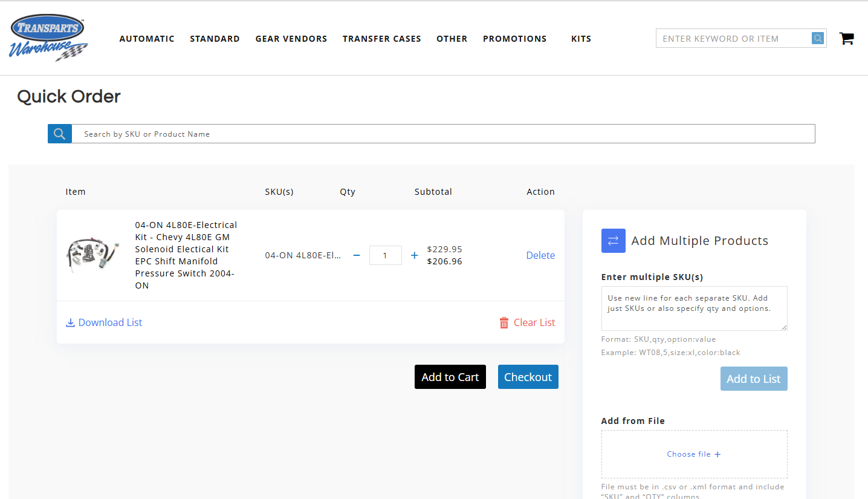Increase quantity with the plus icon

click(x=415, y=255)
